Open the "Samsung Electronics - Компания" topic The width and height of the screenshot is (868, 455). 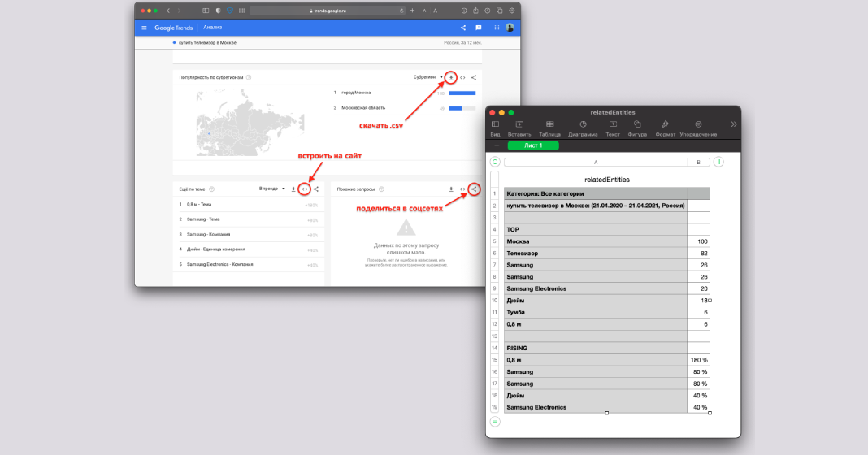point(219,264)
